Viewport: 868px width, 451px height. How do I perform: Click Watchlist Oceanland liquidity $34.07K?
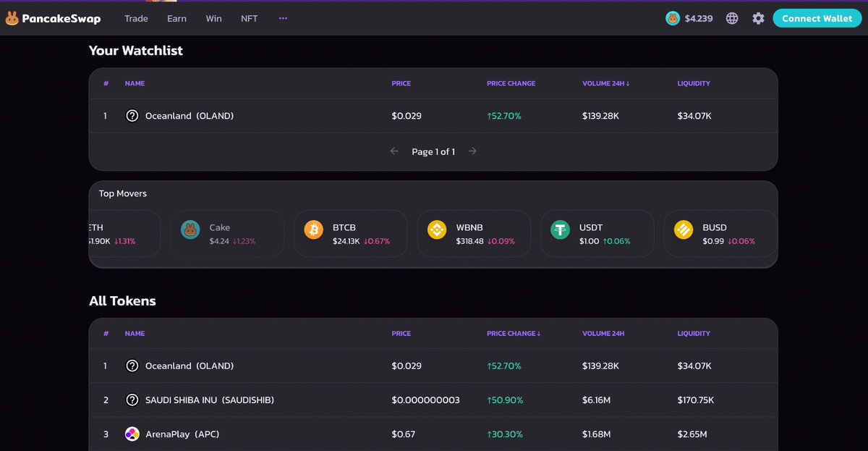coord(694,116)
